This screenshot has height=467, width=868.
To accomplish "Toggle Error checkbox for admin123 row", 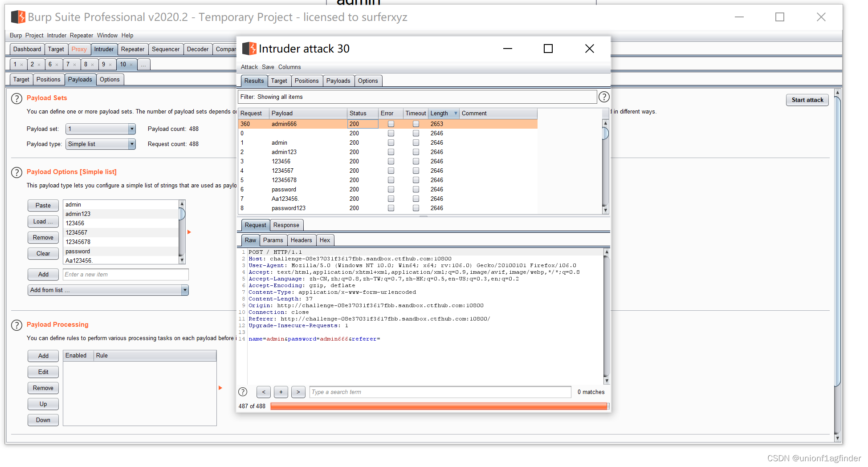I will coord(391,152).
